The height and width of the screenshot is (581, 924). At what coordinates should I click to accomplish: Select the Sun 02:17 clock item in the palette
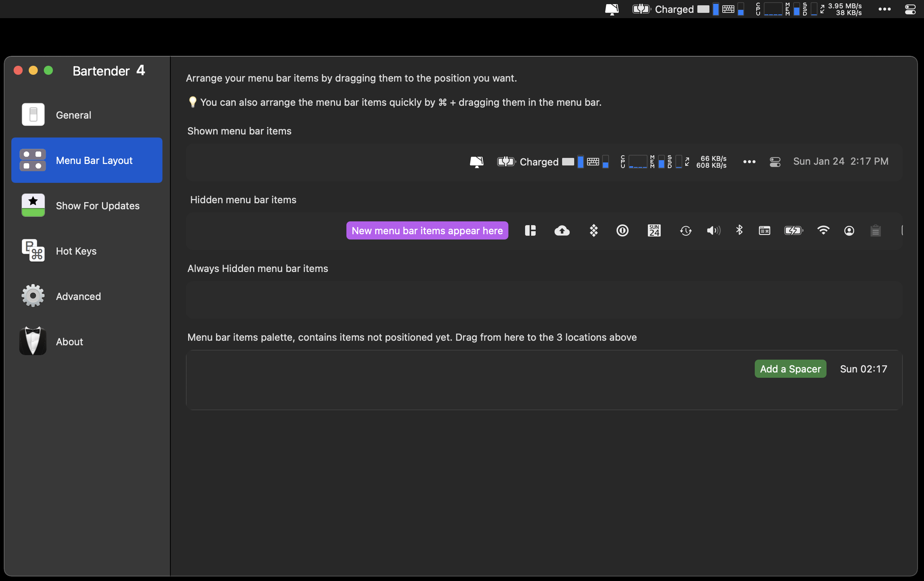click(x=864, y=369)
